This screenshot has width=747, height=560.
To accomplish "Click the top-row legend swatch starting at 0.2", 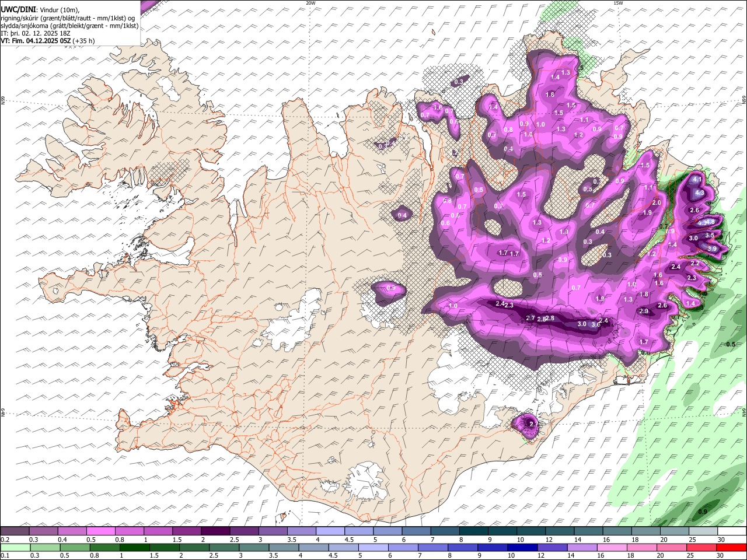I will (15, 531).
